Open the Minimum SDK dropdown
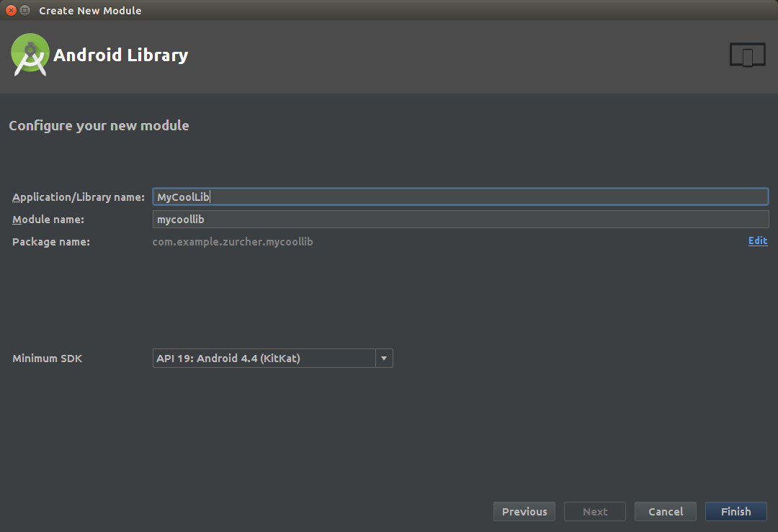Screen dimensions: 778x532 pyautogui.click(x=272, y=358)
